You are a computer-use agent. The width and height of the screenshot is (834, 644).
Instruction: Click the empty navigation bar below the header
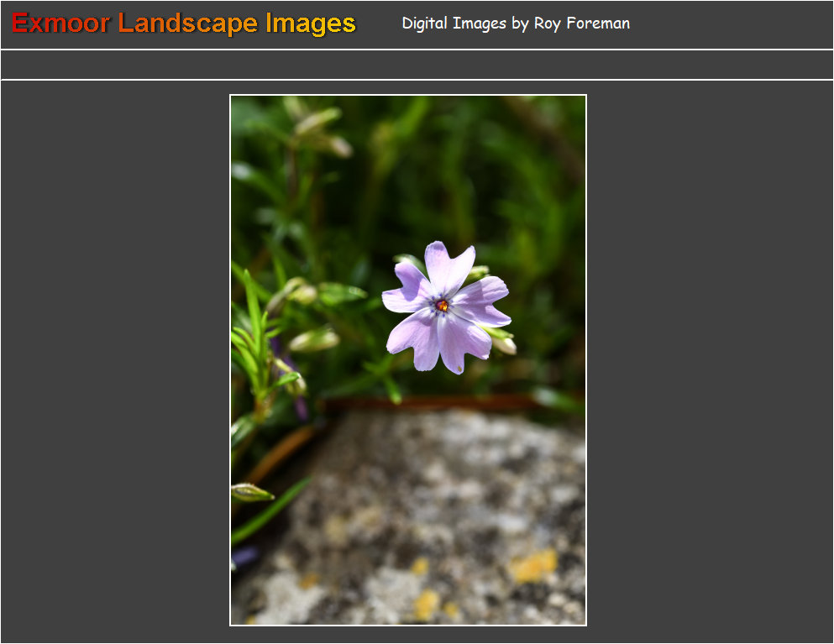click(417, 65)
